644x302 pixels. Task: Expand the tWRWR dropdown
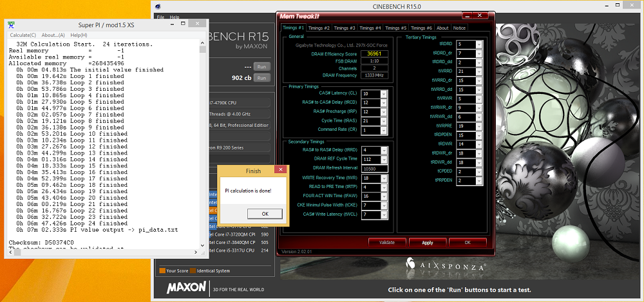(479, 99)
